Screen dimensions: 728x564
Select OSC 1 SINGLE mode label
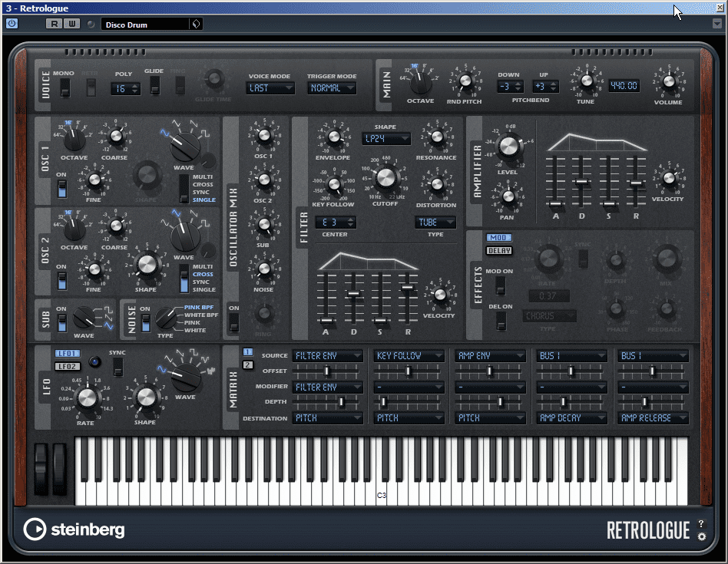(204, 200)
